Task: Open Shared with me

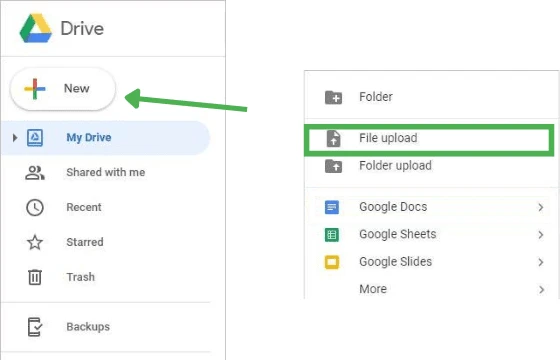Action: click(106, 172)
